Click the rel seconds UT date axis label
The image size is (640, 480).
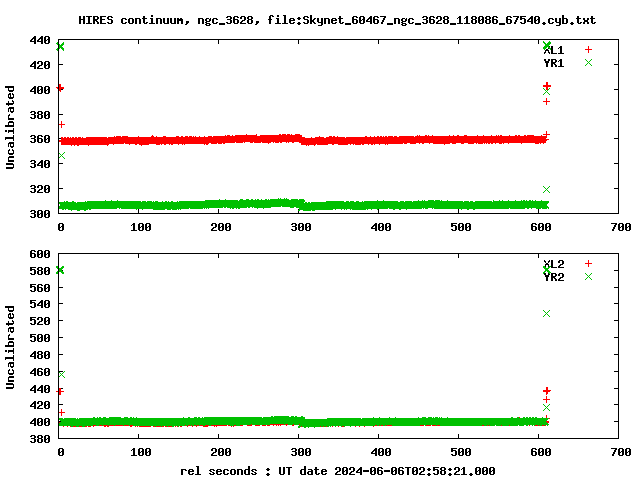tap(338, 471)
